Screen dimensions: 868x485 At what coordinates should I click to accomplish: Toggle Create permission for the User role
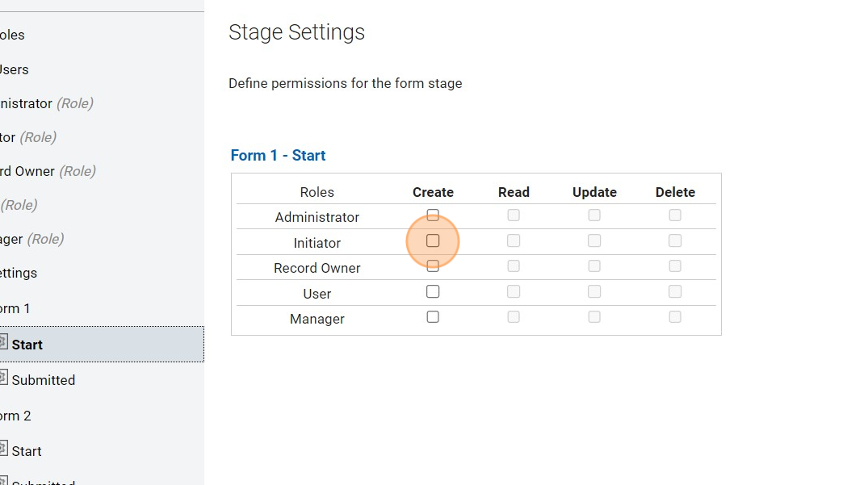(433, 291)
